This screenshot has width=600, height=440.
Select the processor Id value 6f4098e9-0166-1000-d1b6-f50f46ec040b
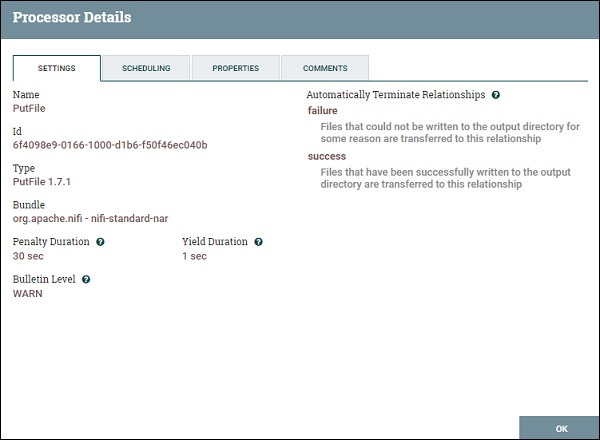(110, 145)
